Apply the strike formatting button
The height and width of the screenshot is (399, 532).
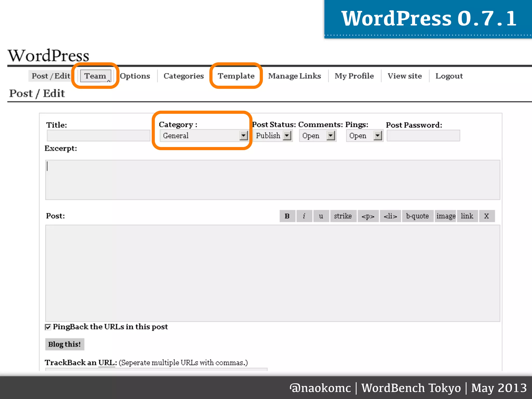pos(343,216)
